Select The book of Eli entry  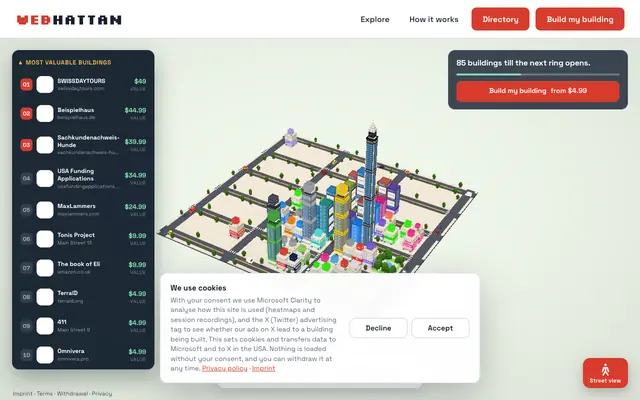click(83, 268)
